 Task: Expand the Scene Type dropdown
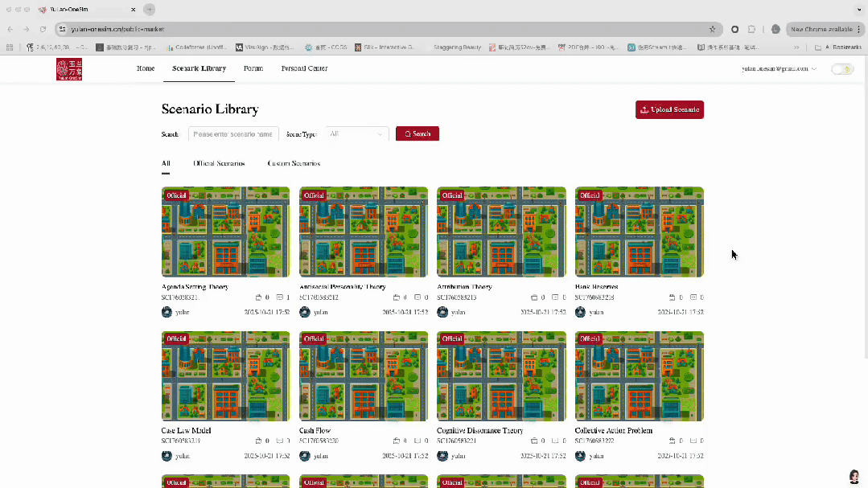[x=356, y=134]
